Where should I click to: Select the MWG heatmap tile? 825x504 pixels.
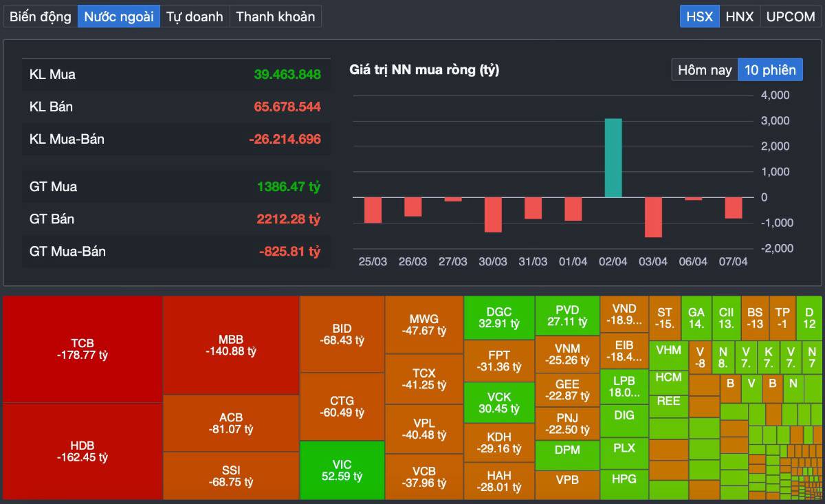(x=424, y=325)
